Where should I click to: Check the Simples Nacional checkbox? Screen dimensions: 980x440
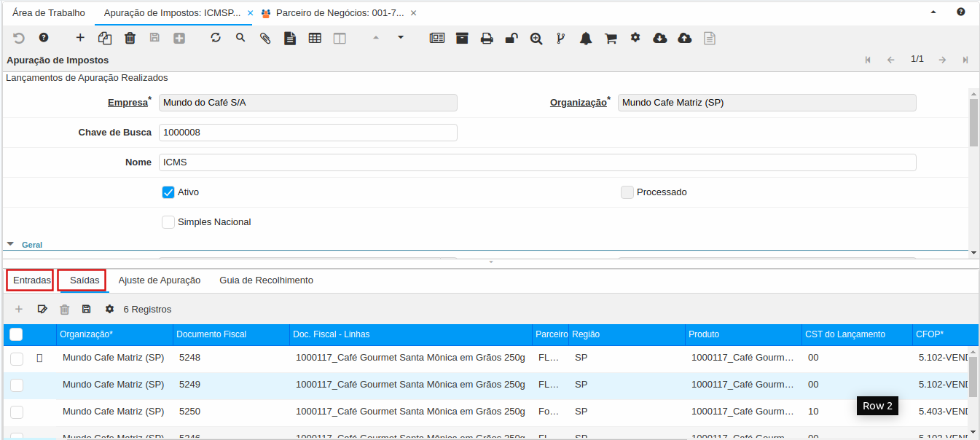coord(168,222)
